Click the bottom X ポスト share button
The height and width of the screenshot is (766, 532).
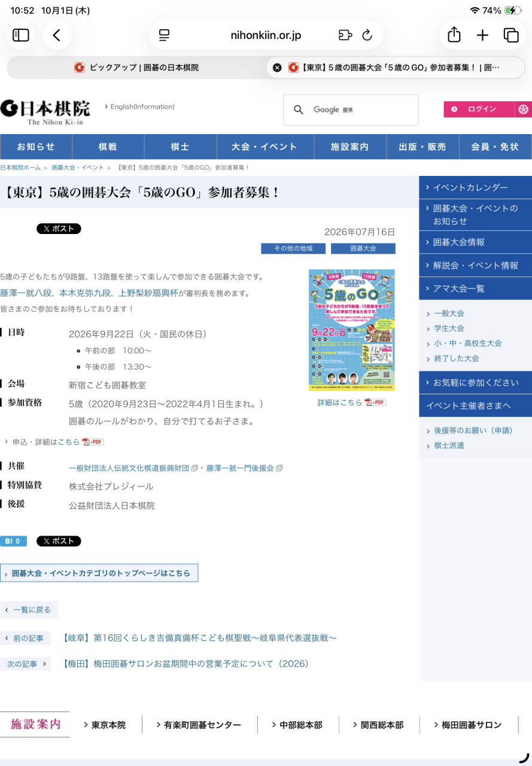59,541
